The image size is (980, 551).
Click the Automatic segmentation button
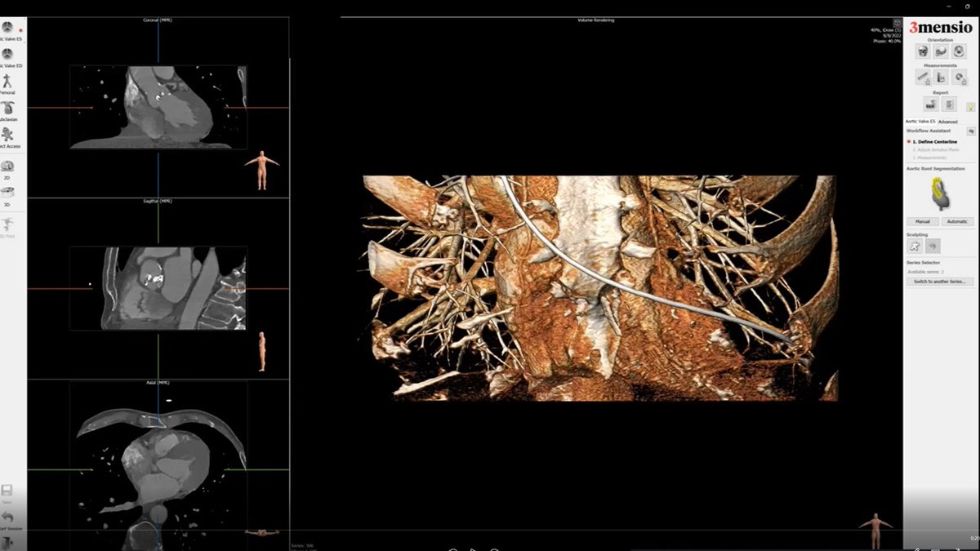pos(957,221)
